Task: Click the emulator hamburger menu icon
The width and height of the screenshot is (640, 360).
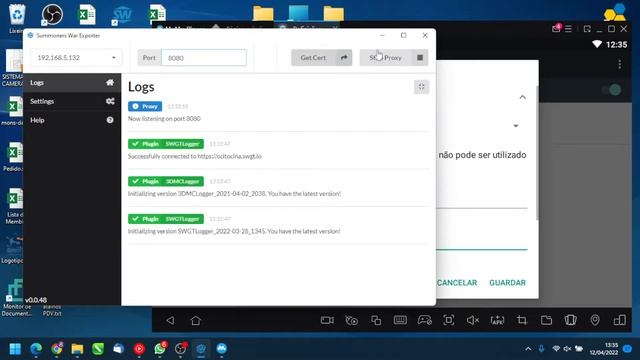Action: pos(568,29)
